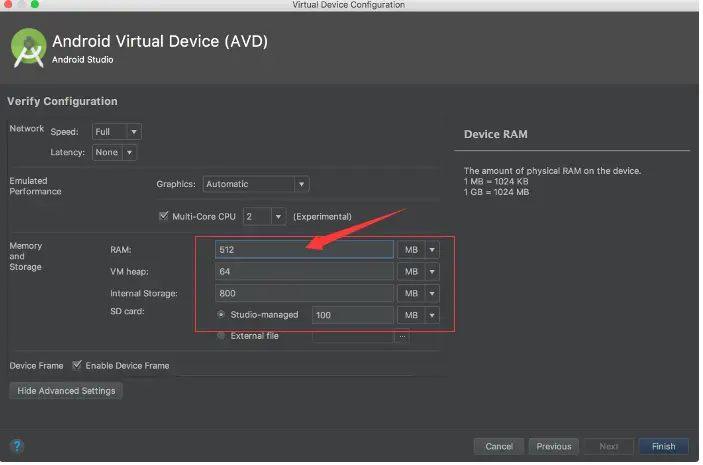
Task: Change the SD card unit MB dropdown
Action: coord(418,315)
